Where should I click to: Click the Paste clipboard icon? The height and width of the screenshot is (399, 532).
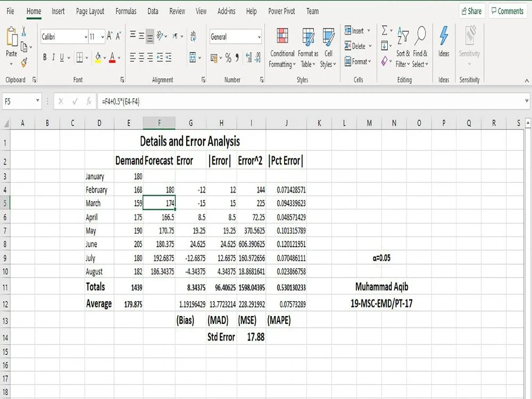click(12, 37)
